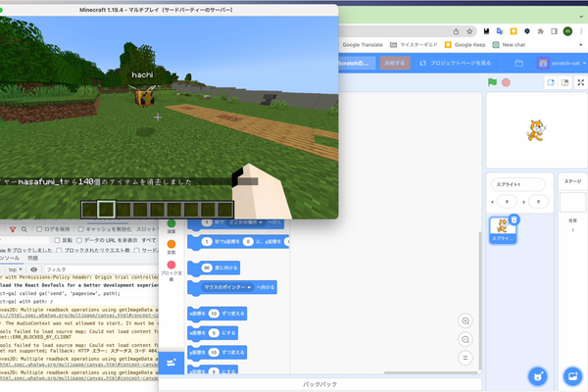The width and height of the screenshot is (588, 392).
Task: Open マウスのポインター dropdown in block
Action: (x=227, y=287)
